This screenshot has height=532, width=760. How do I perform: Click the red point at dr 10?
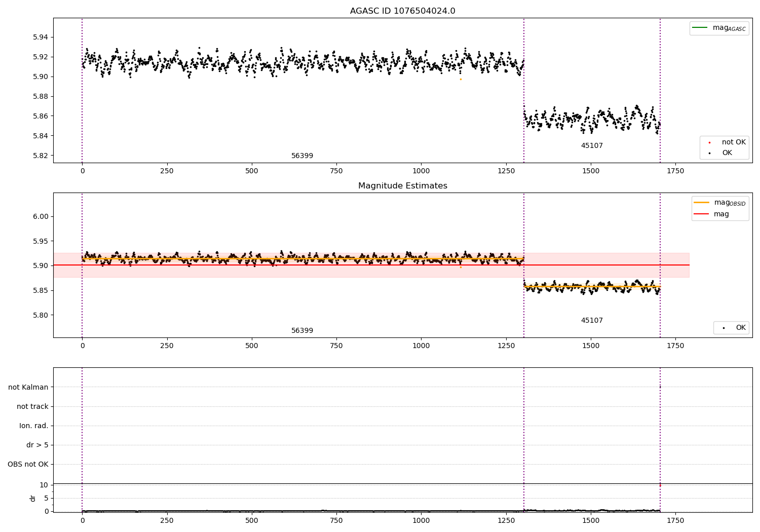660,485
